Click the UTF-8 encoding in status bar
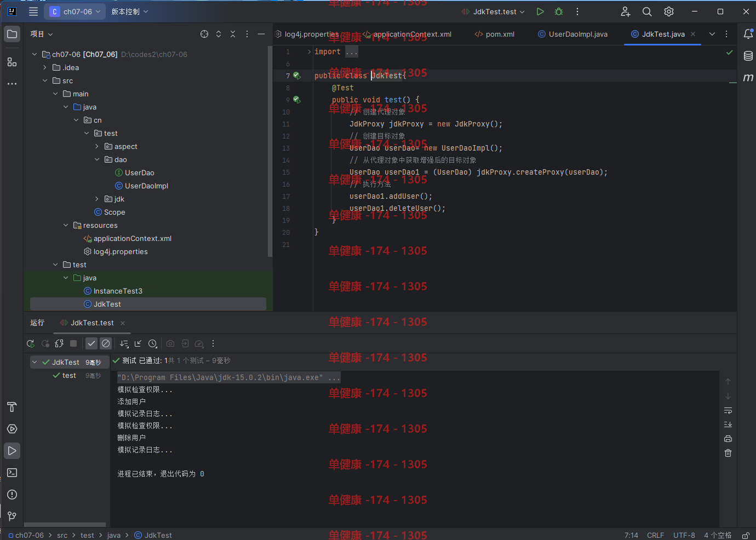 pyautogui.click(x=684, y=535)
